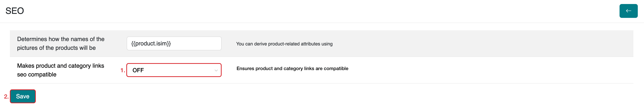Click the white header bar beside SEO

300,11
